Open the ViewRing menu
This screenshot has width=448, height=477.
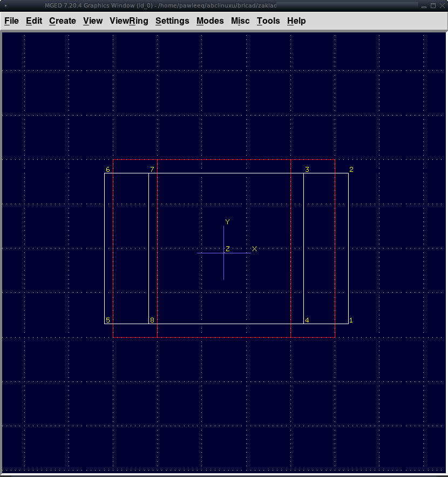[x=129, y=21]
